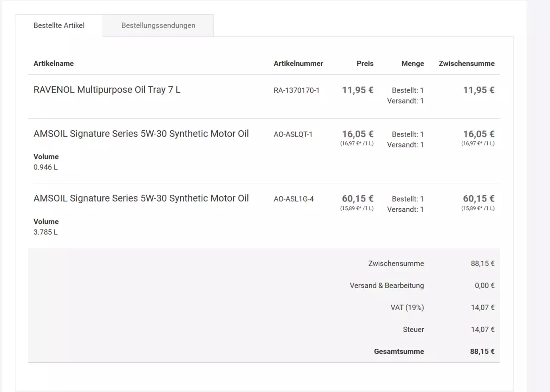Click the Artikelnummer column header
Viewport: 550px width, 392px height.
[298, 64]
